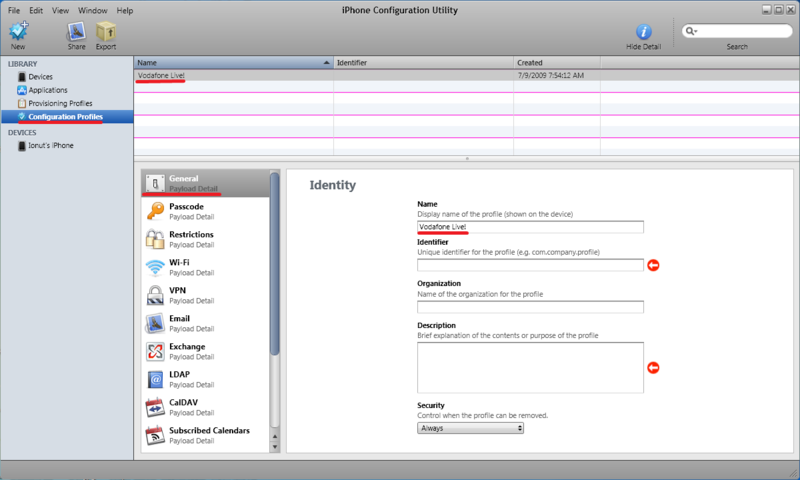Sort profiles by the Name column
This screenshot has width=800, height=480.
point(234,63)
